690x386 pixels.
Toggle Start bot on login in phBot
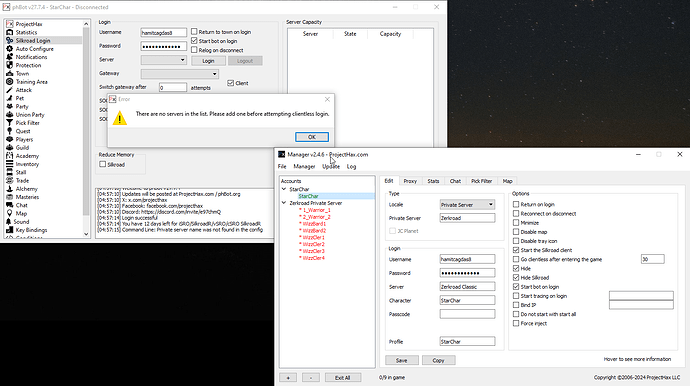click(194, 40)
